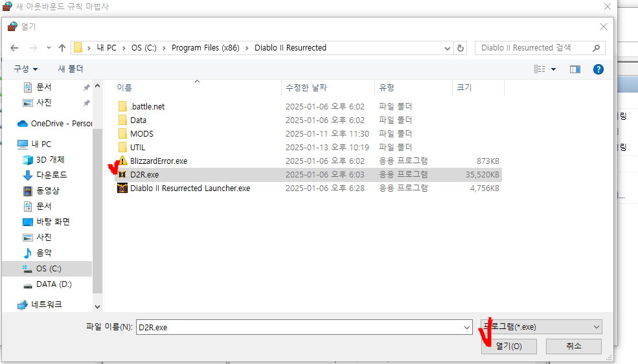
Task: Open the file name dropdown arrow
Action: 467,327
